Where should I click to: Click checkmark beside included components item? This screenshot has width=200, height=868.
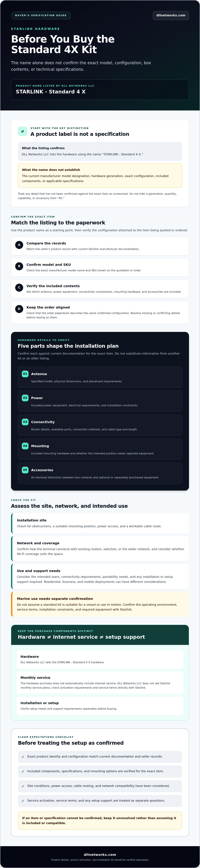click(23, 771)
